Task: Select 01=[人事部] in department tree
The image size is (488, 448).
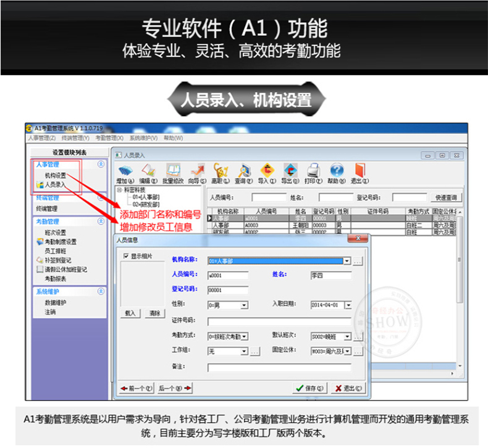Action: [146, 197]
